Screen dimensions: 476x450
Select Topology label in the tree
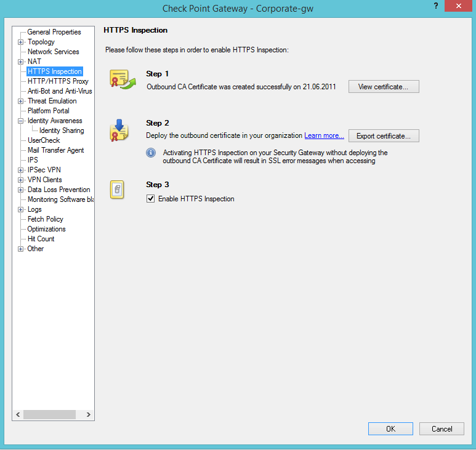[x=41, y=42]
